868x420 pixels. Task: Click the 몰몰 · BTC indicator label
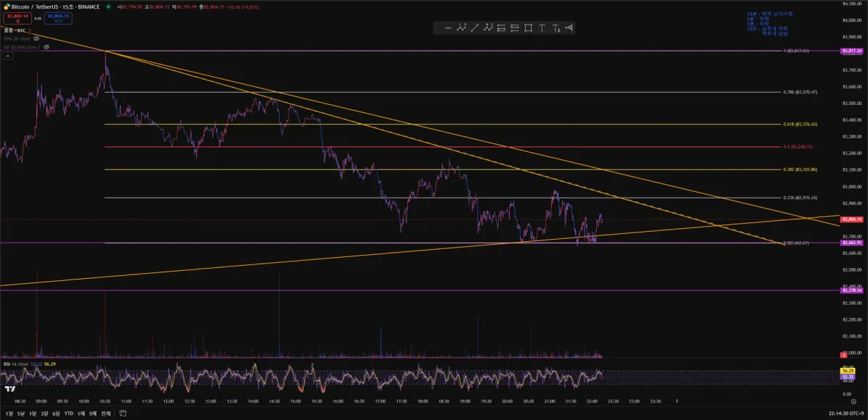click(14, 30)
